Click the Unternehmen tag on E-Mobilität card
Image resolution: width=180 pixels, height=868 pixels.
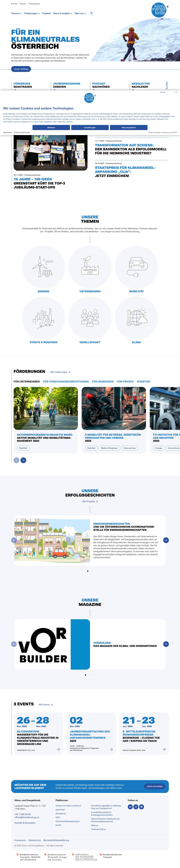point(129,448)
